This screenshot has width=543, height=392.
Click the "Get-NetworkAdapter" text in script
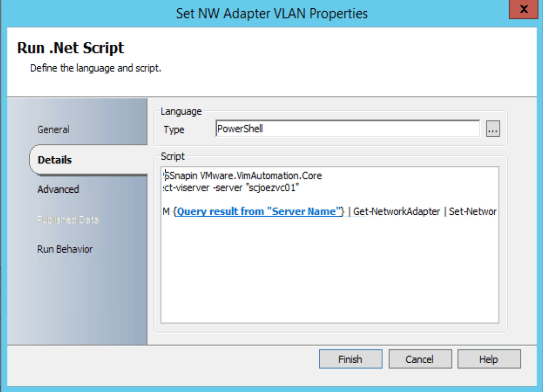pyautogui.click(x=396, y=212)
